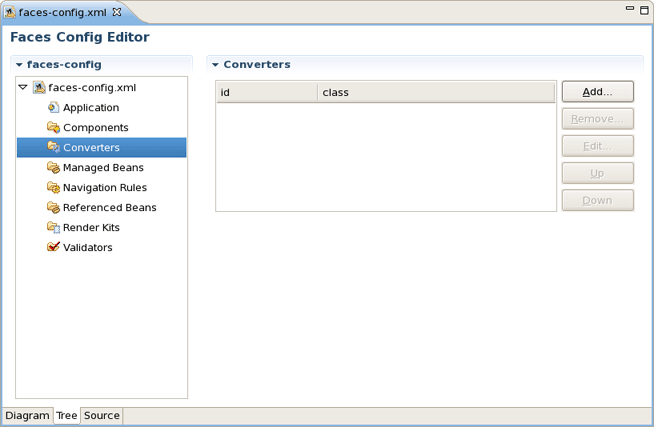
Task: Click the Application node icon in tree
Action: click(x=53, y=108)
